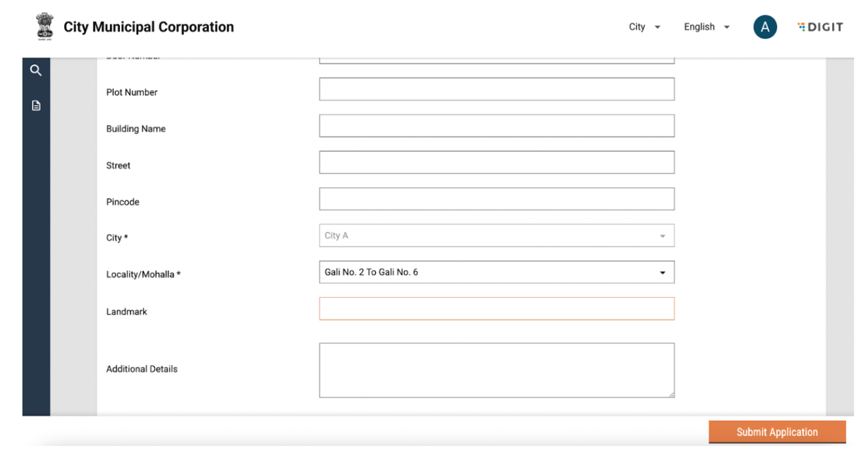Image resolution: width=868 pixels, height=460 pixels.
Task: Click into the Street input field
Action: point(496,162)
